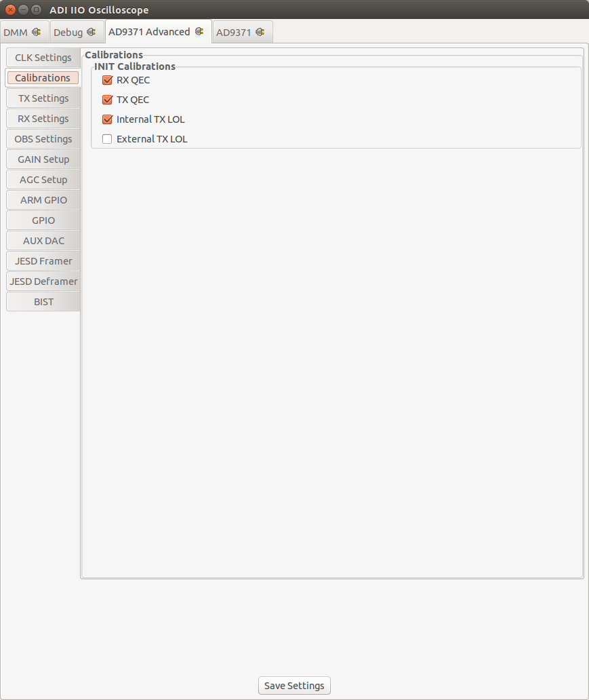Open the CLK Settings panel
Image resolution: width=589 pixels, height=700 pixels.
(x=42, y=58)
